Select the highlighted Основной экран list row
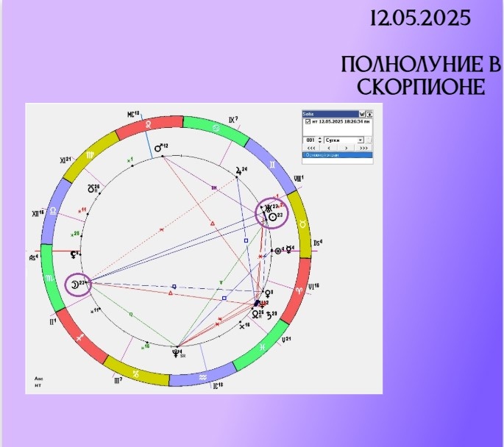The width and height of the screenshot is (504, 447). [338, 155]
